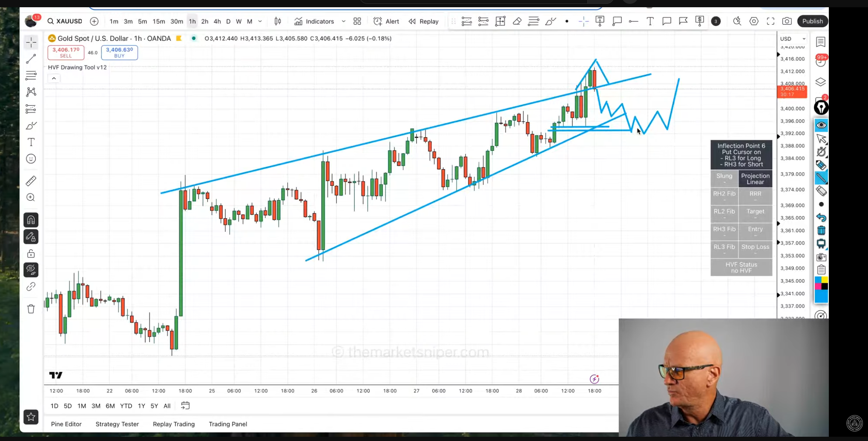
Task: Create an Alert
Action: tap(386, 21)
